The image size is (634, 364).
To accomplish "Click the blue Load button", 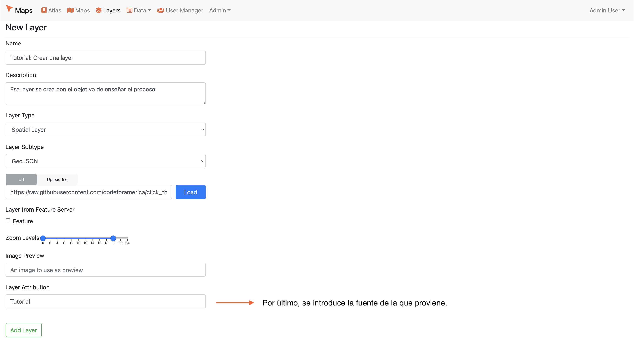I will point(190,192).
